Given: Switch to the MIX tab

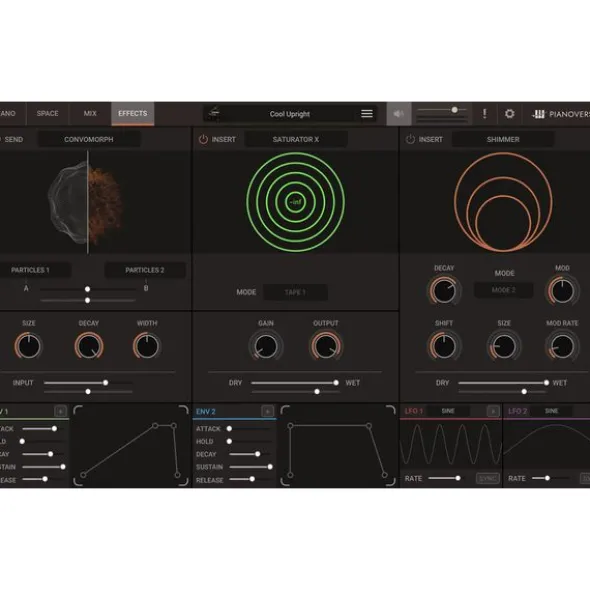Looking at the screenshot, I should coord(90,113).
